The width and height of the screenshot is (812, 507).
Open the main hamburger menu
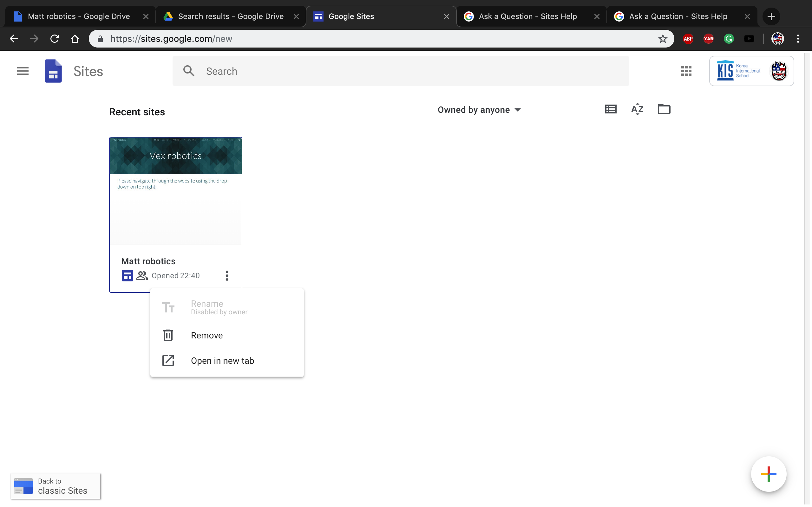23,71
